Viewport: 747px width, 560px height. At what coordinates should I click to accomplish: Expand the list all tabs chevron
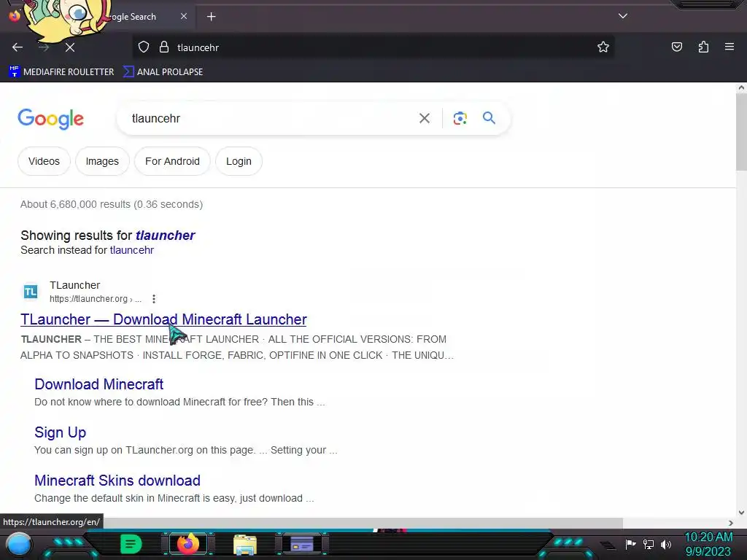point(623,16)
